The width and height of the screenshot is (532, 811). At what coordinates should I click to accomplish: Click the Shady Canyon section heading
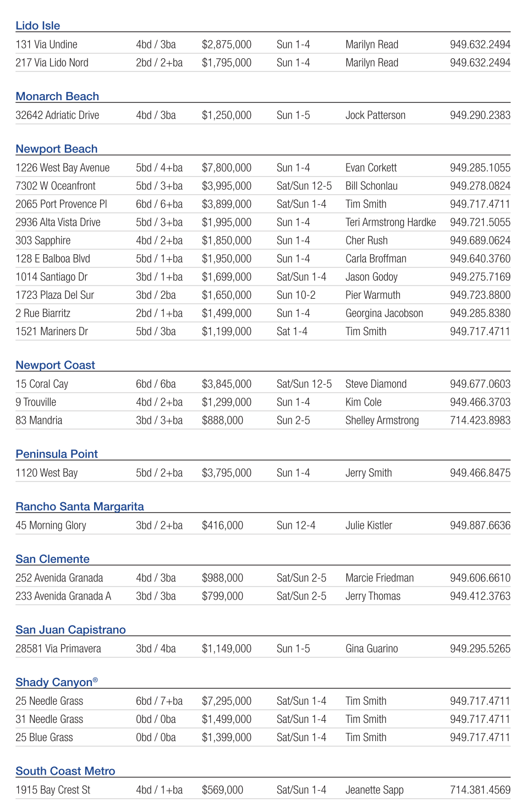coord(56,682)
